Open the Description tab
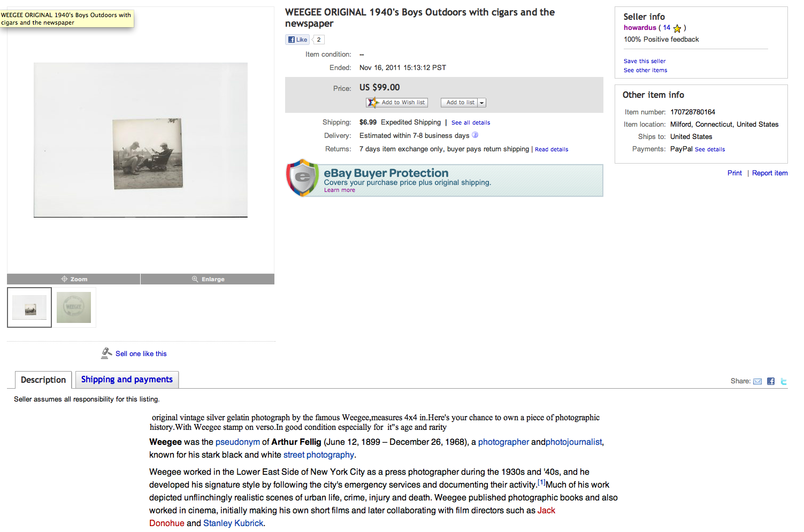This screenshot has width=804, height=532. pyautogui.click(x=43, y=380)
